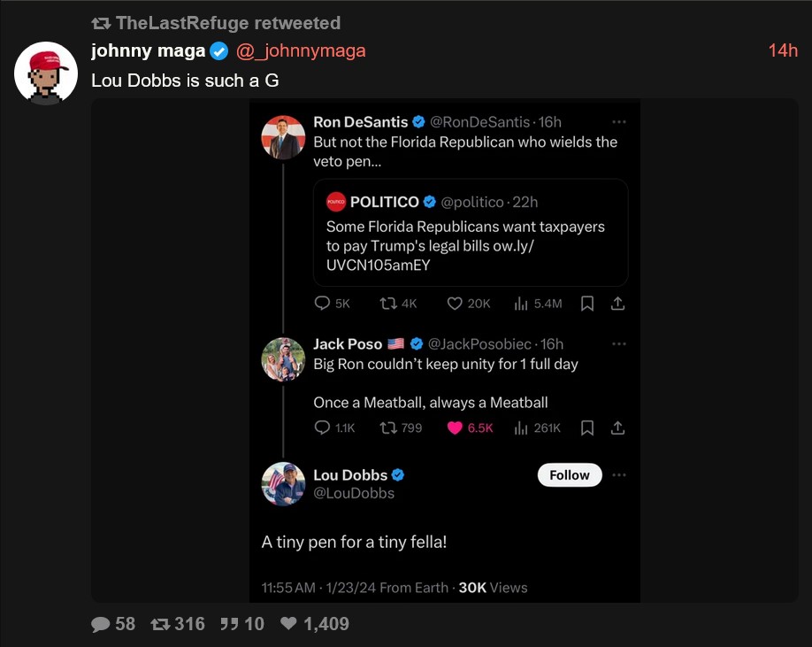
Task: Click the share icon on Ron DeSantis tweet
Action: pyautogui.click(x=618, y=304)
